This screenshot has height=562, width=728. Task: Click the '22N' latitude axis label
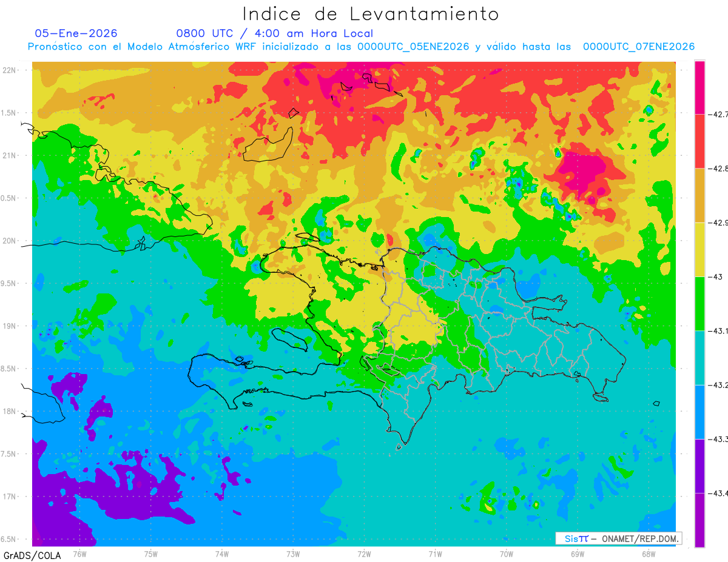(x=10, y=70)
